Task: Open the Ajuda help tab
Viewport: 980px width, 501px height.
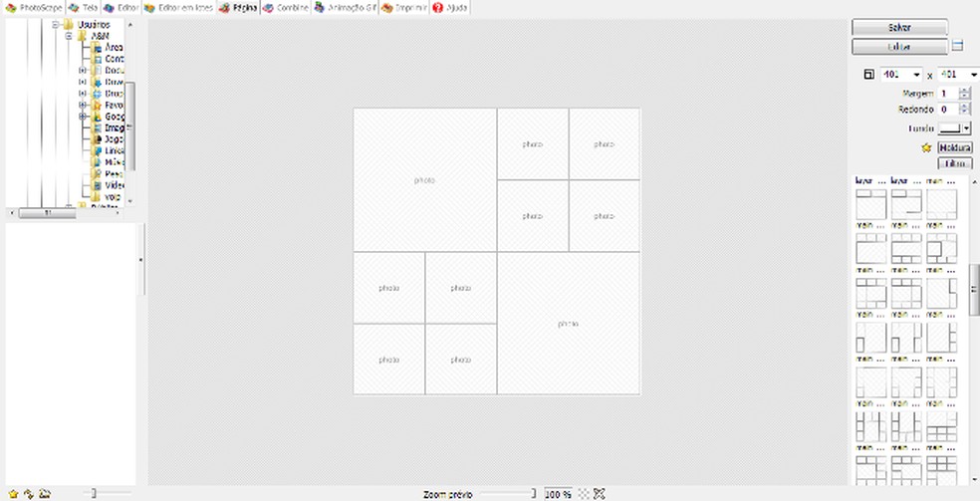Action: point(450,8)
